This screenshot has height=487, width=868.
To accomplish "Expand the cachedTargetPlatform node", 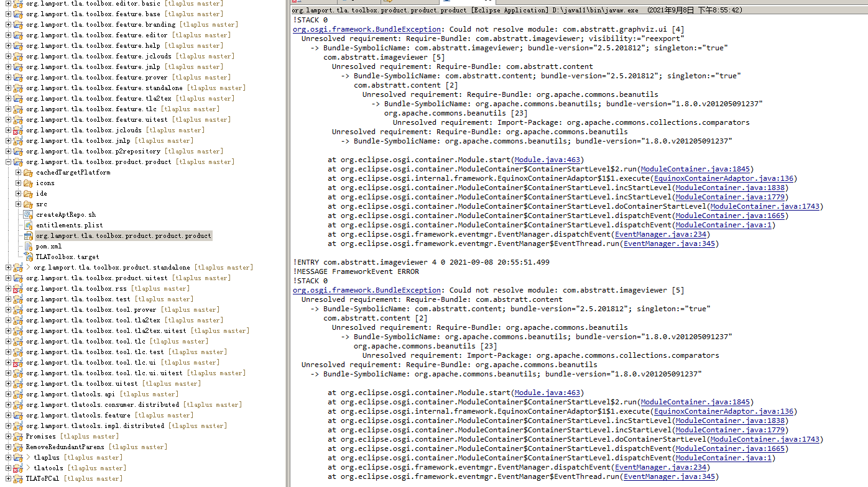I will pos(19,172).
